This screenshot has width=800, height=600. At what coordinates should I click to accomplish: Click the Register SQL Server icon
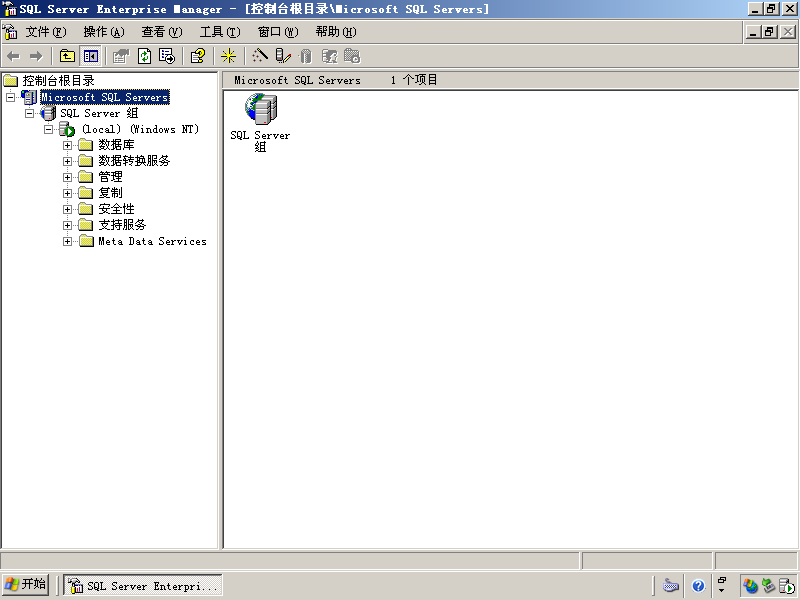click(282, 56)
